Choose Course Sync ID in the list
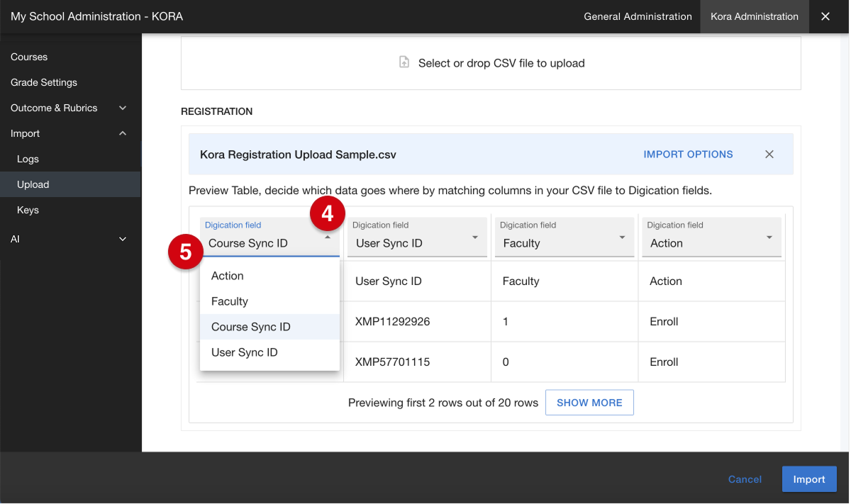 click(269, 327)
